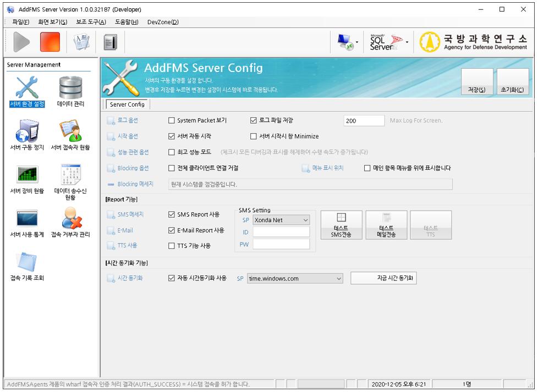This screenshot has width=538, height=392.
Task: Toggle the 로그 파일 저장 checkbox
Action: [254, 120]
